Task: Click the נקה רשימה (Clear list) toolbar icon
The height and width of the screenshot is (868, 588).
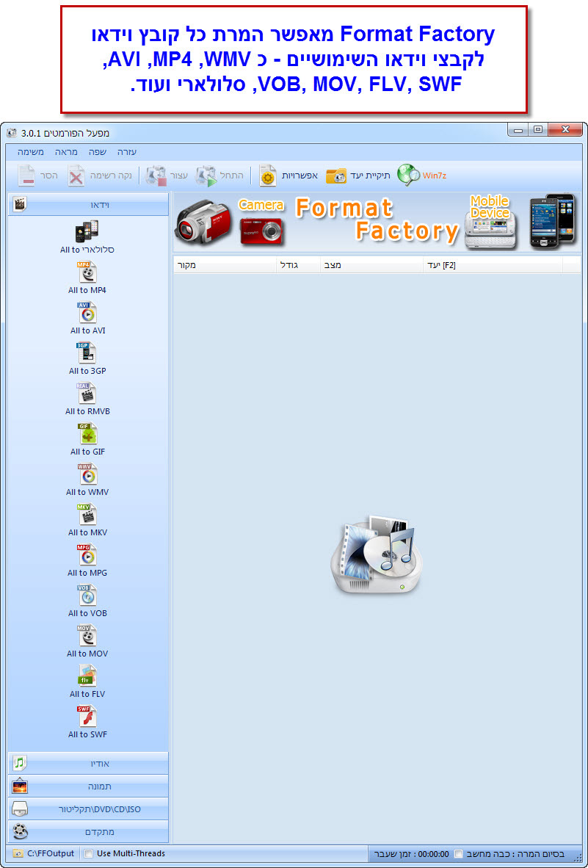Action: (x=76, y=176)
